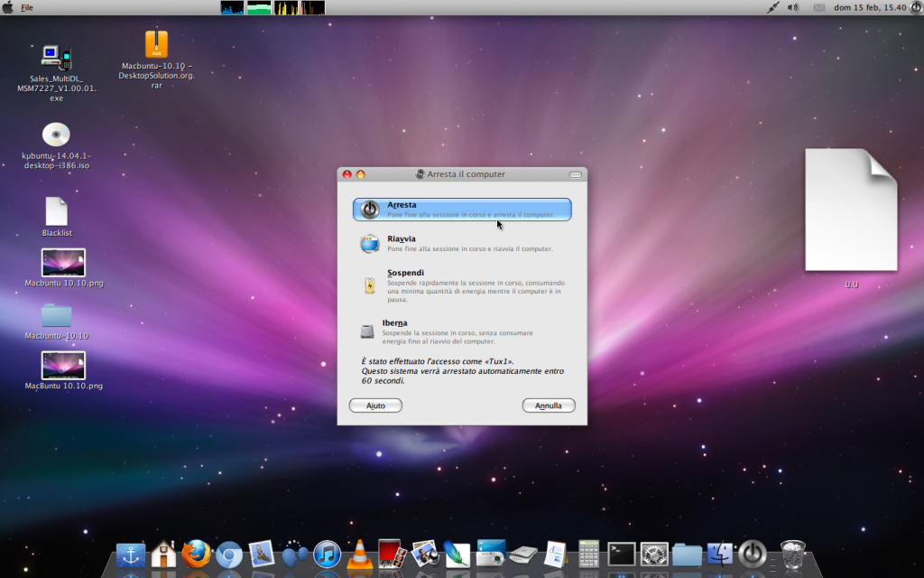Open the Trash in the dock
Image resolution: width=924 pixels, height=578 pixels.
click(x=792, y=554)
